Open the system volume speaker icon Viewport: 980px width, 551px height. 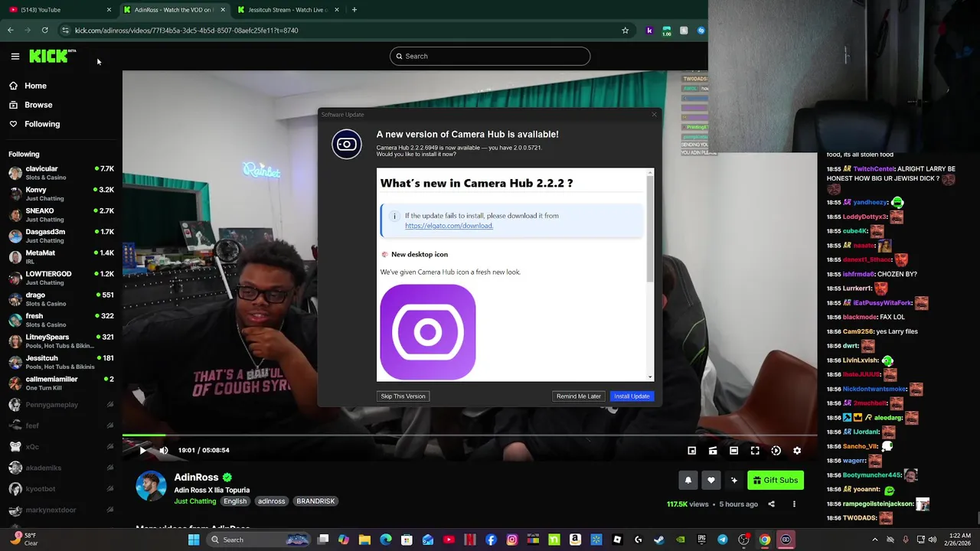(x=932, y=540)
